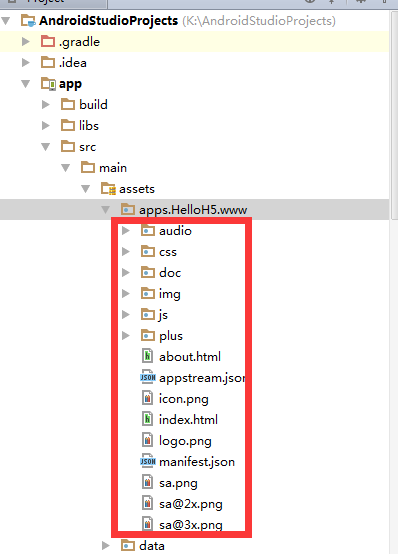Click the project tree vertical scrollbar
The height and width of the screenshot is (554, 398).
tap(394, 117)
